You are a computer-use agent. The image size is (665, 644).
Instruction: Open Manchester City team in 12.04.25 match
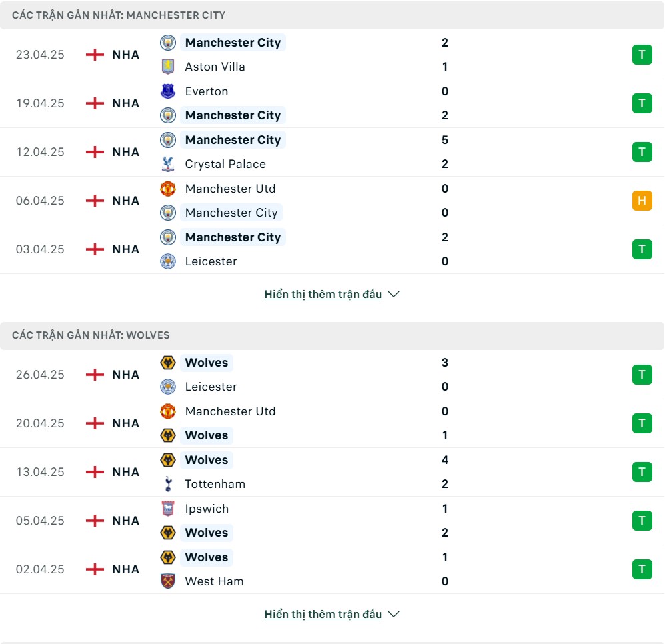(x=233, y=140)
